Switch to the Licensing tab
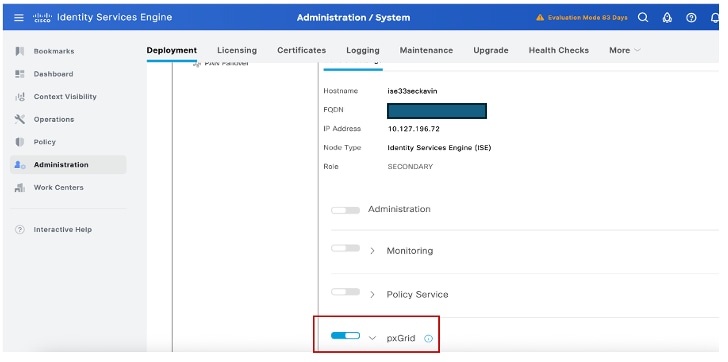Viewport: 728px width, 362px height. point(237,50)
